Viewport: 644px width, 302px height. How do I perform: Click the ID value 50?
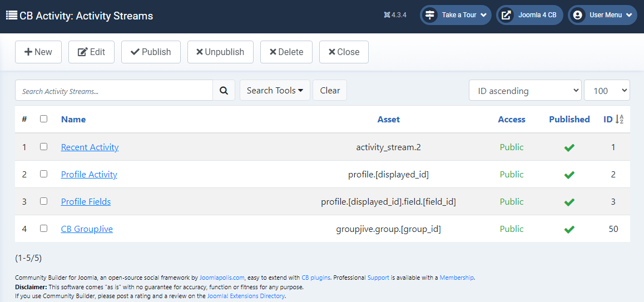(x=613, y=229)
